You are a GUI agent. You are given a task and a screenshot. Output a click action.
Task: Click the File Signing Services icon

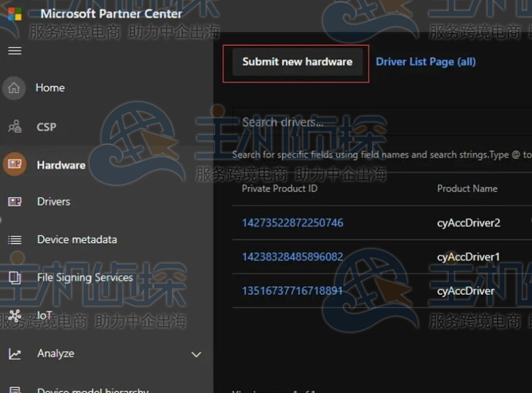[14, 278]
